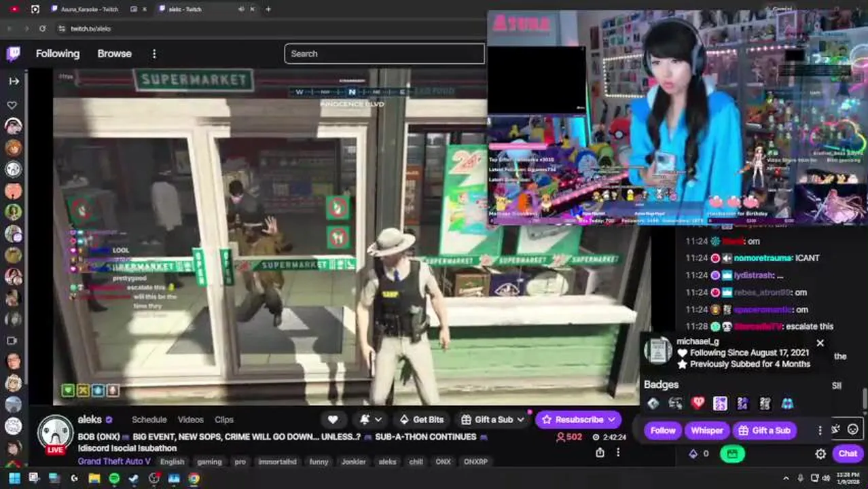Click in the Twitch Search field

point(384,54)
